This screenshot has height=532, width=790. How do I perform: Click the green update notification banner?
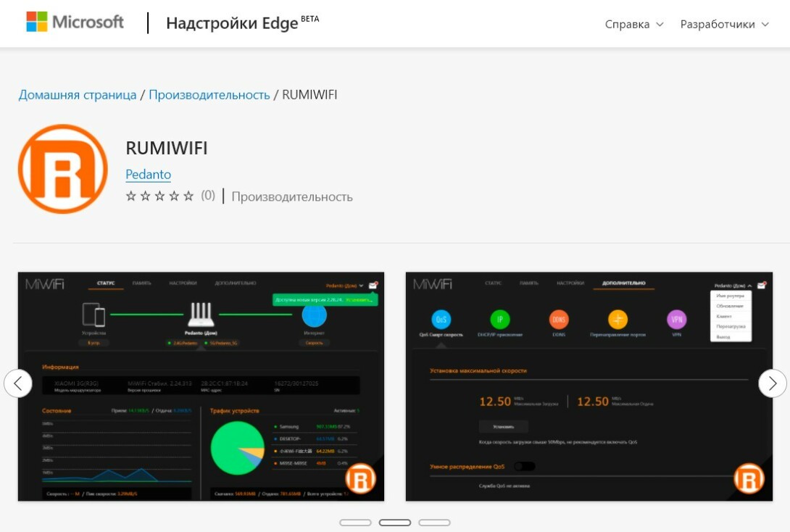click(325, 300)
